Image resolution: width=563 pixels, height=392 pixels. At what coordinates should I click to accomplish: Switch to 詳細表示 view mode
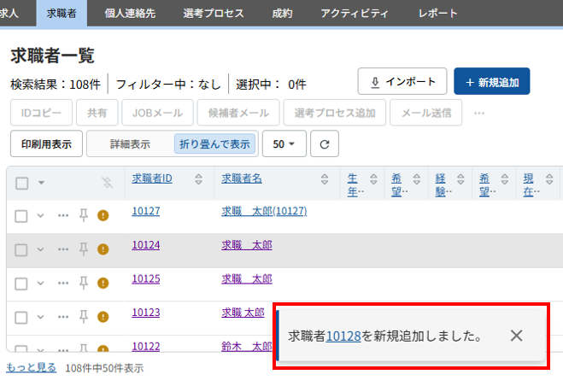pos(130,144)
